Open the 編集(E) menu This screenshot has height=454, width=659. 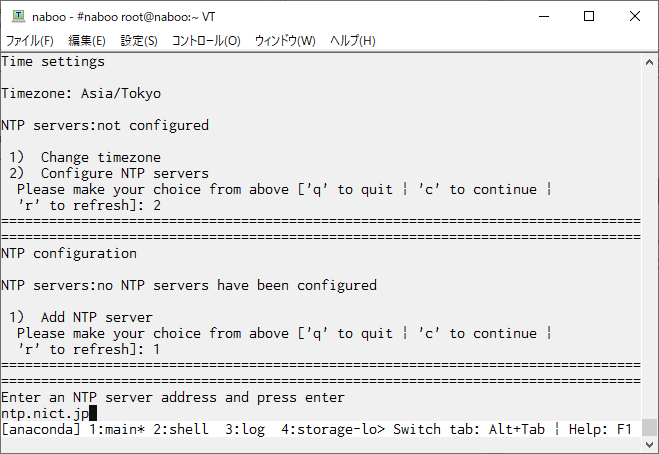87,41
